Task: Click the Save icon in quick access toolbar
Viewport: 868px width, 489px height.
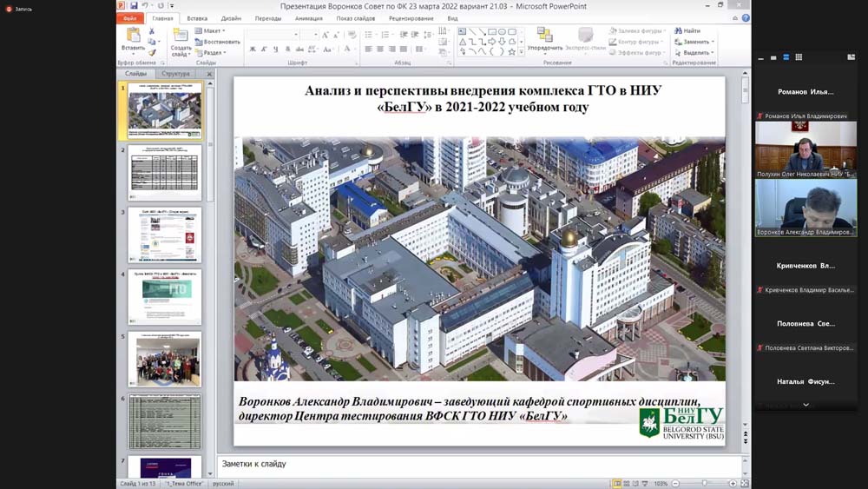Action: (134, 5)
